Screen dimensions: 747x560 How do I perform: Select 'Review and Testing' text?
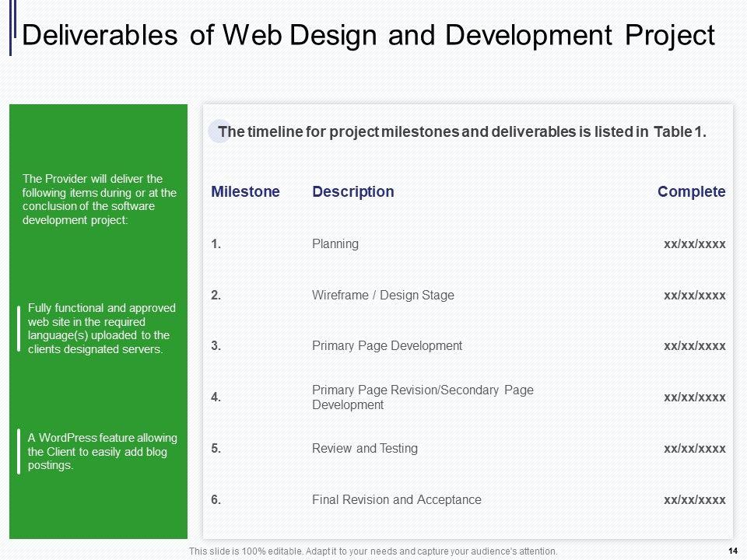[x=365, y=449]
